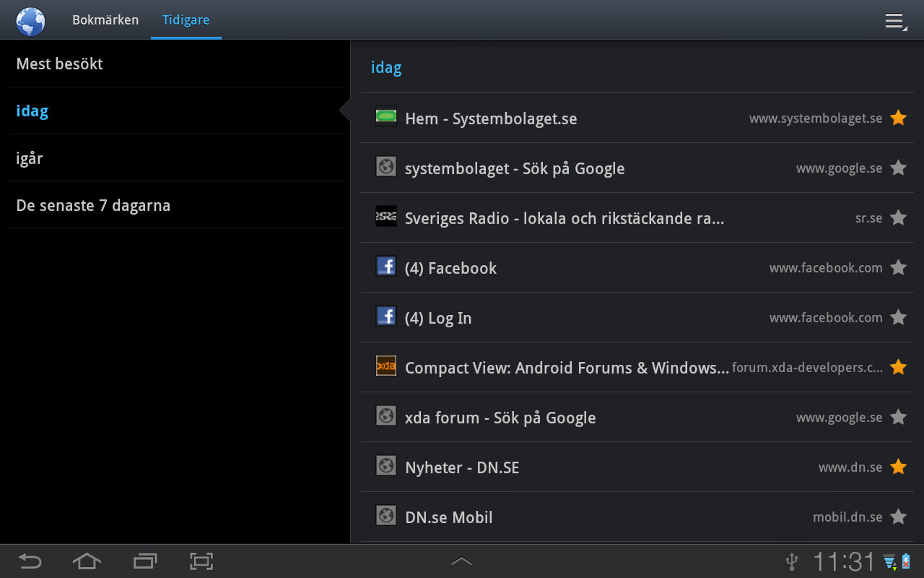The width and height of the screenshot is (924, 578).
Task: Open Compact View: Android Forums entry
Action: point(637,367)
